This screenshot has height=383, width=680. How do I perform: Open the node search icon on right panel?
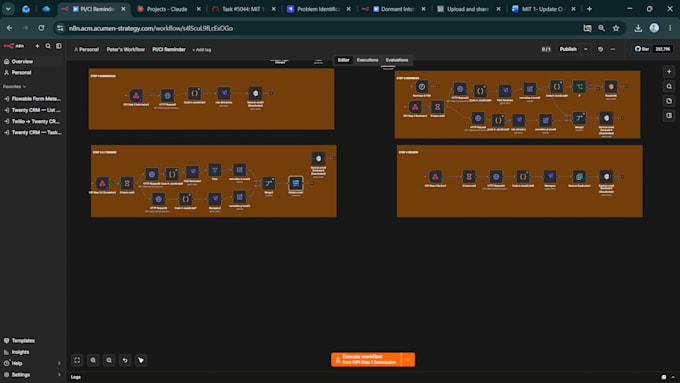click(669, 86)
